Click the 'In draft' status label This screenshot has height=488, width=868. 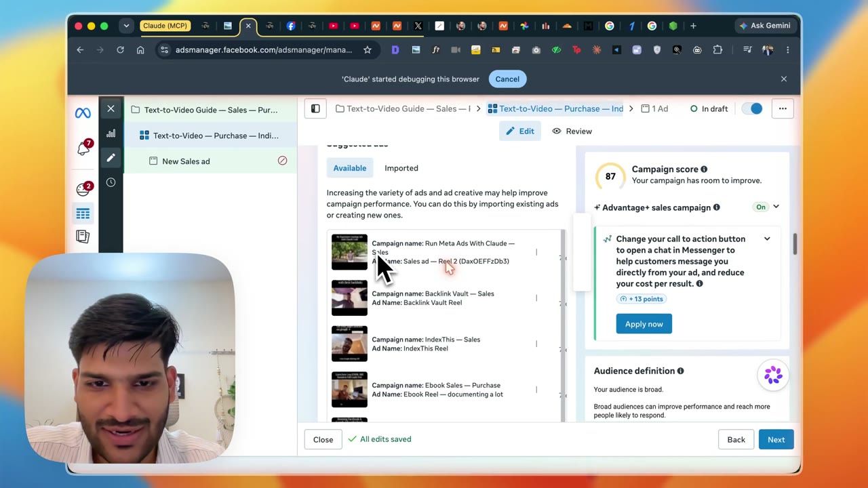click(709, 108)
